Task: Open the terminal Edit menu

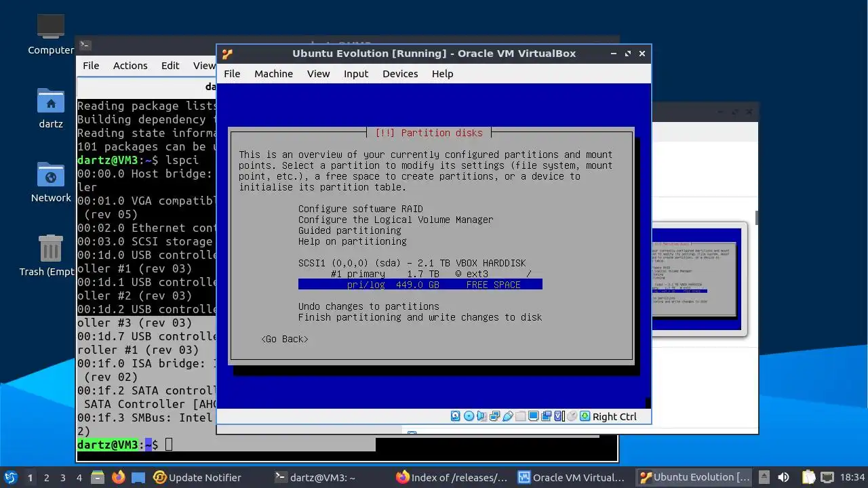Action: coord(170,66)
